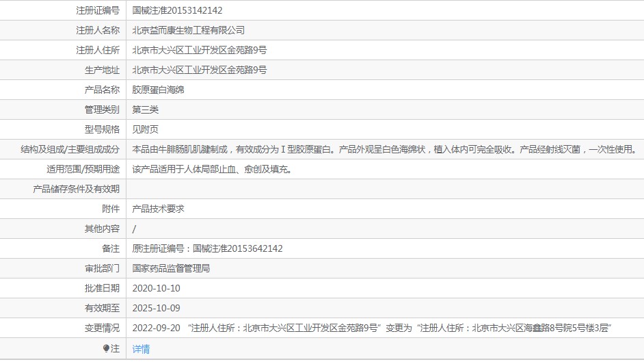Click the 备注 label
The image size is (644, 362).
(x=111, y=248)
